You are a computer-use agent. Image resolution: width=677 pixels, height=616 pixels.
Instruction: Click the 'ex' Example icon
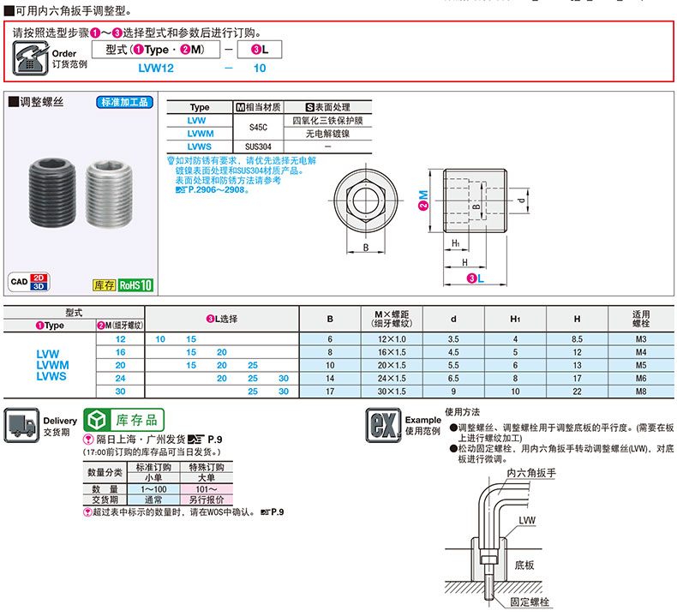[x=382, y=426]
